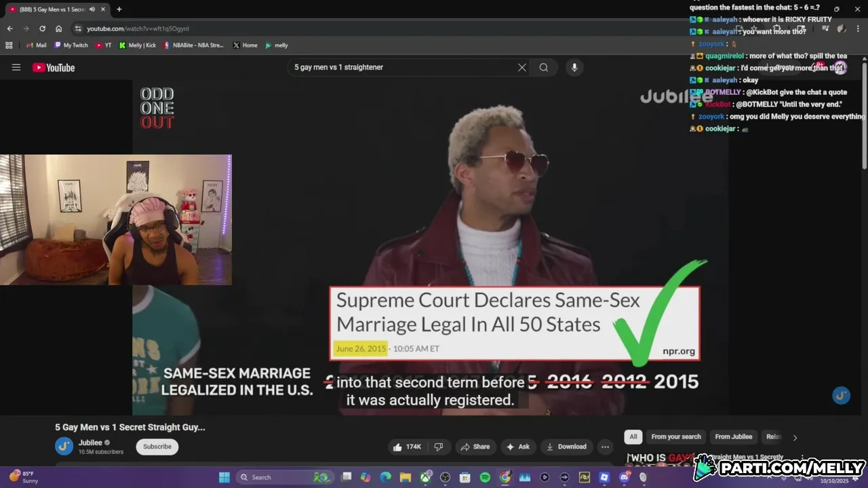Open the NBABite bookmark
This screenshot has width=868, height=488.
[x=194, y=45]
